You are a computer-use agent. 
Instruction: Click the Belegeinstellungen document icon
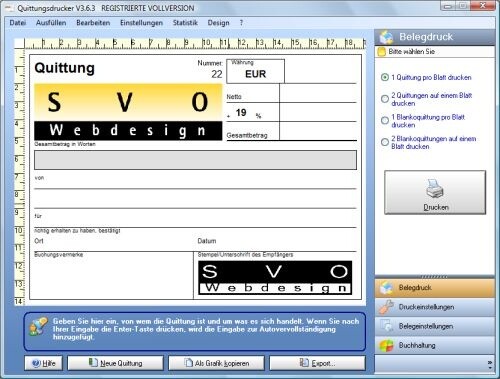coord(387,326)
